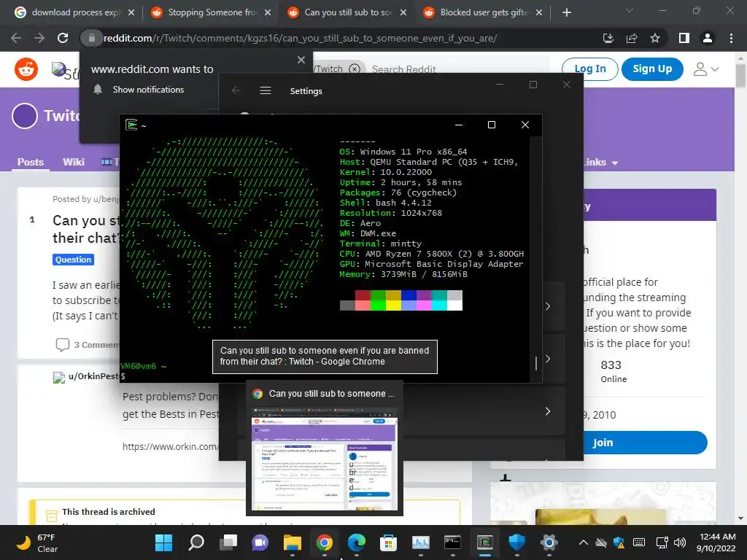Open the performance monitor taskbar icon

(x=421, y=542)
